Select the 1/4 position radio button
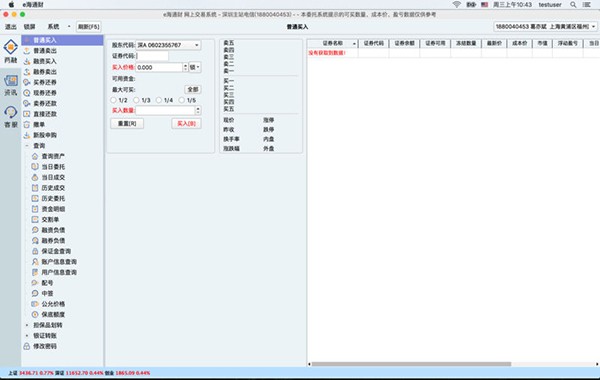Screen dimensions: 600x380 coord(159,100)
